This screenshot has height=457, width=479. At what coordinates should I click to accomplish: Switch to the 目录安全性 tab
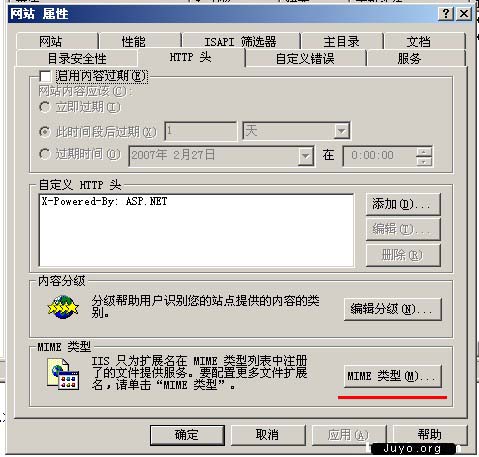pos(77,59)
